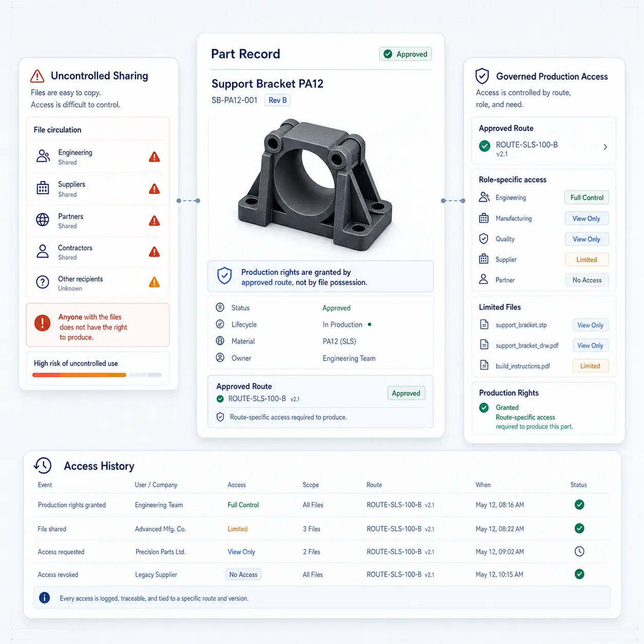
Task: Click the Contractors person icon
Action: (x=43, y=251)
